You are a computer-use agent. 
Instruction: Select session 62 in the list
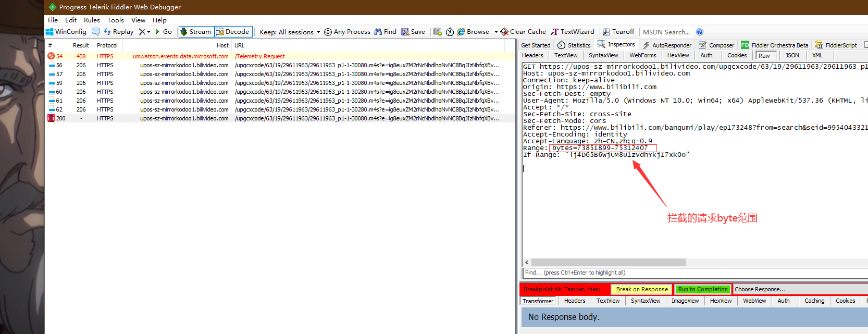tap(280, 109)
